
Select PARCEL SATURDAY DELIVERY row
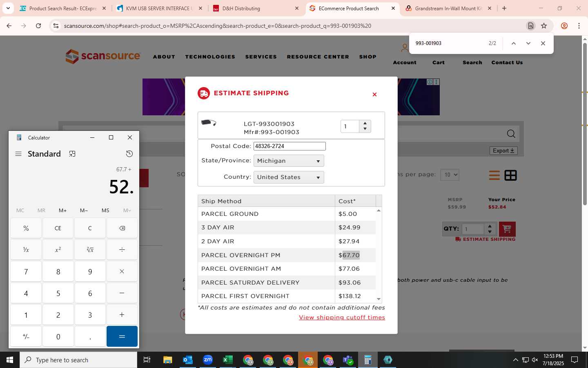[x=287, y=283]
